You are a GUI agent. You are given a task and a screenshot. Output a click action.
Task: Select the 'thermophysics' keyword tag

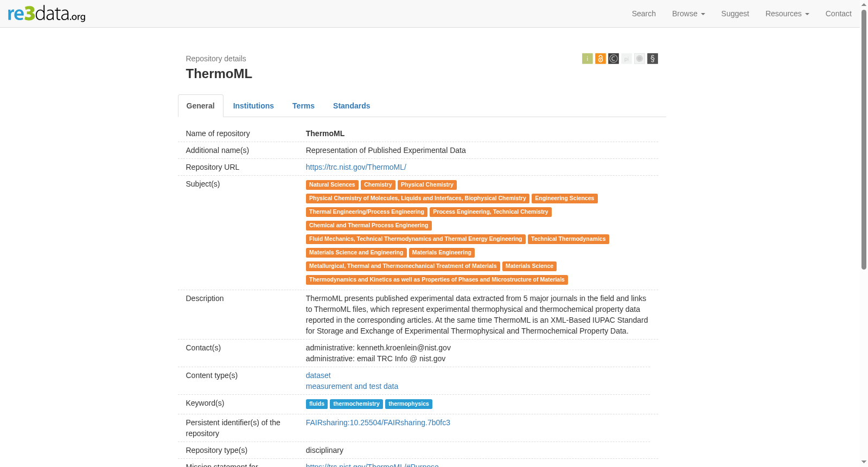tap(409, 404)
